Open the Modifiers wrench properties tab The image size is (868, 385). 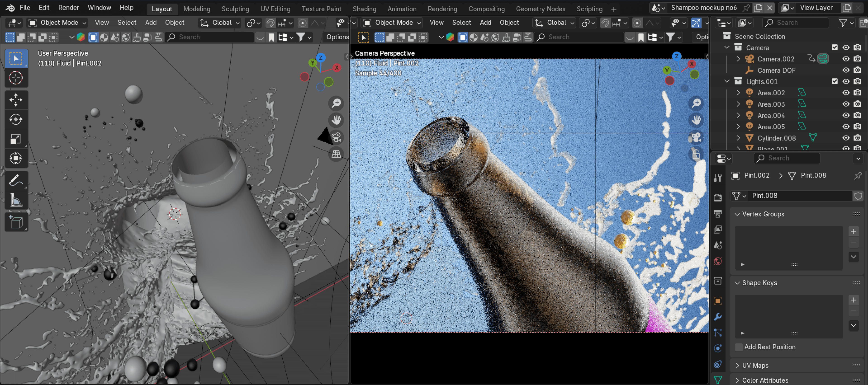pos(718,317)
